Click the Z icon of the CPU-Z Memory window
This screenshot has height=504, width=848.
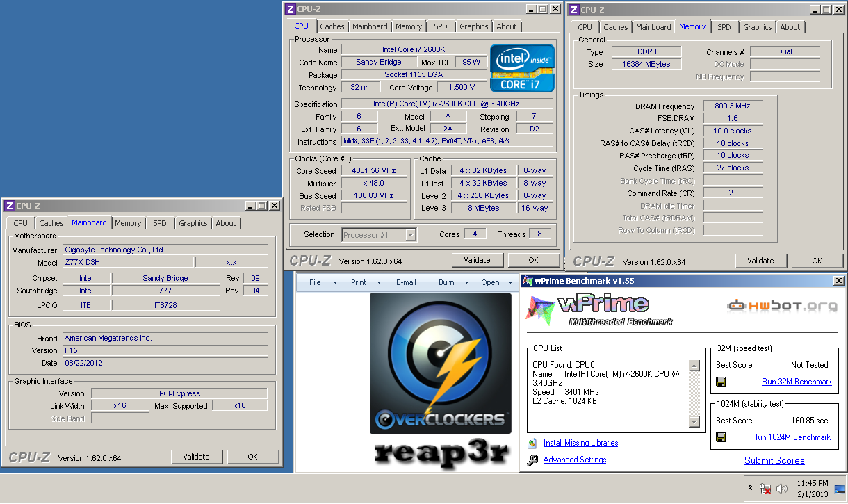coord(573,9)
